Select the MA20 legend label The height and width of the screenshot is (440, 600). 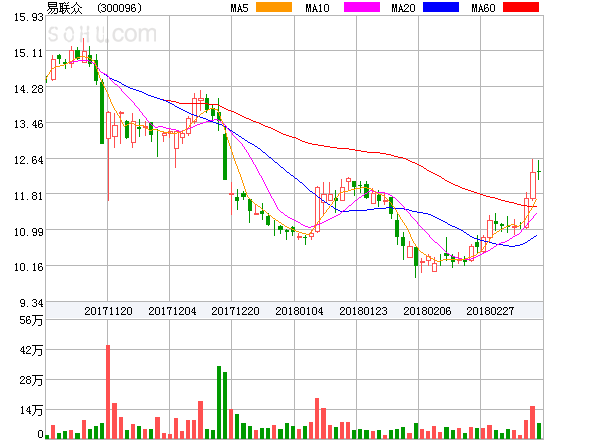pyautogui.click(x=403, y=8)
